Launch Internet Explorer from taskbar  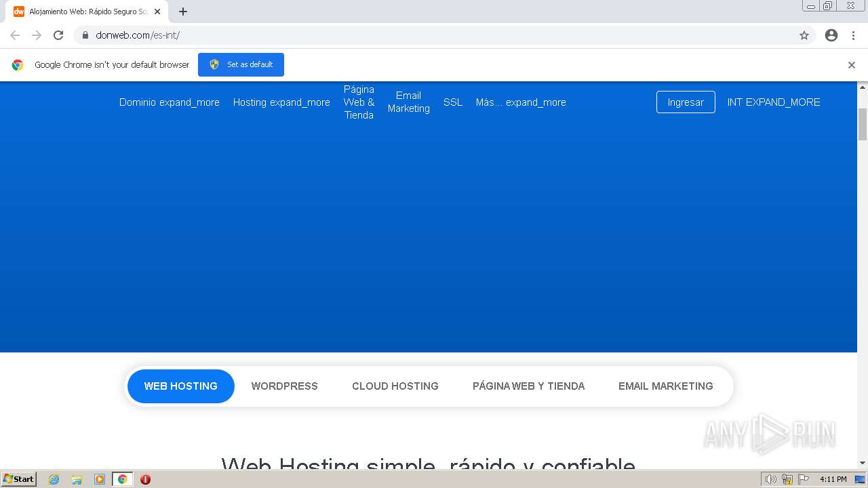pyautogui.click(x=54, y=479)
